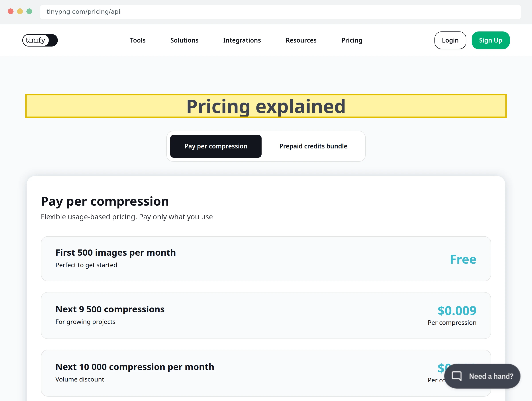532x401 pixels.
Task: Open the Need a hand? chat widget
Action: tap(482, 376)
